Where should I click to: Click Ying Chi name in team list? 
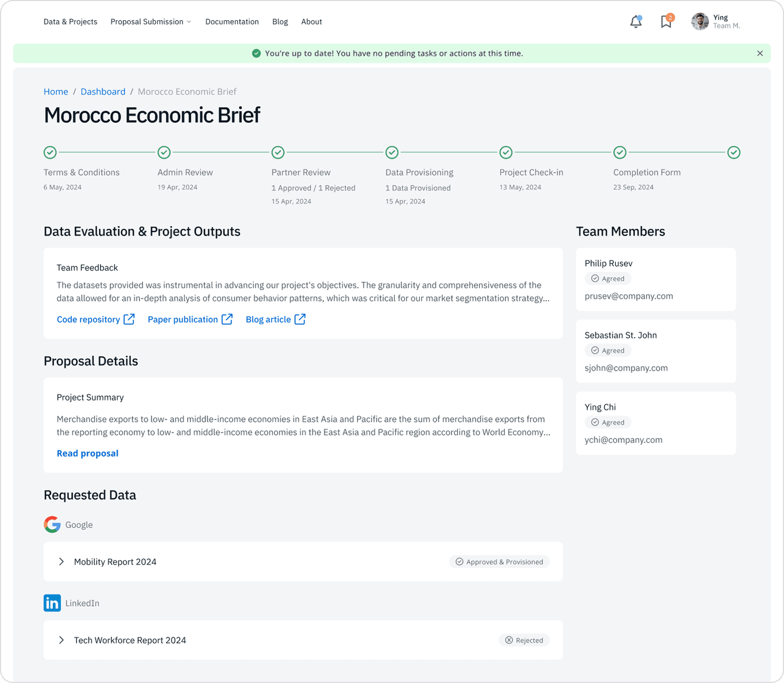(600, 407)
